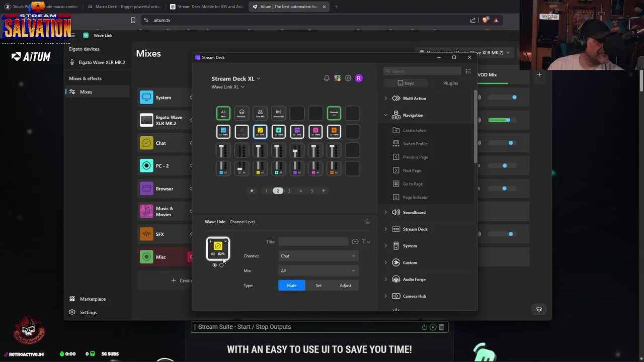Screen dimensions: 644x362
Task: Open Stream Deck preferences gear
Action: pos(348,78)
